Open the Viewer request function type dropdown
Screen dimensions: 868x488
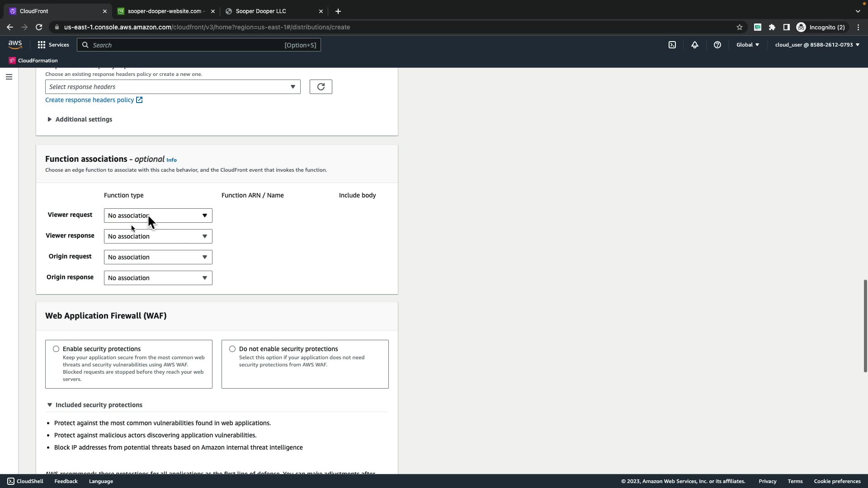(158, 216)
